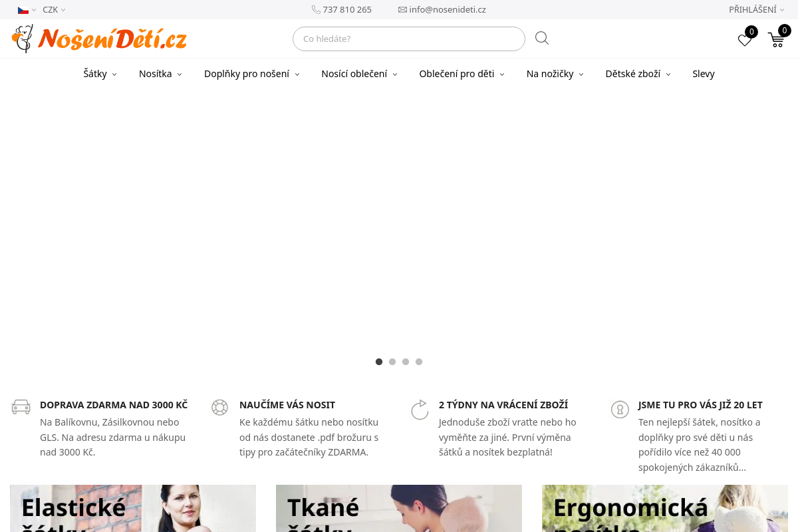Open the shopping cart icon
Image resolution: width=798 pixels, height=532 pixels.
tap(776, 40)
